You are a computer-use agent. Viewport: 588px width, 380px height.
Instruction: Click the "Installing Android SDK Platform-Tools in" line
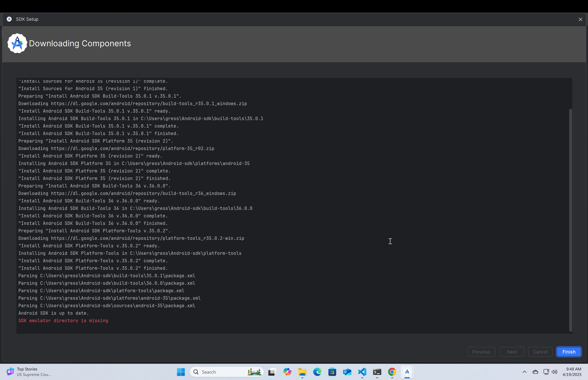click(x=130, y=253)
